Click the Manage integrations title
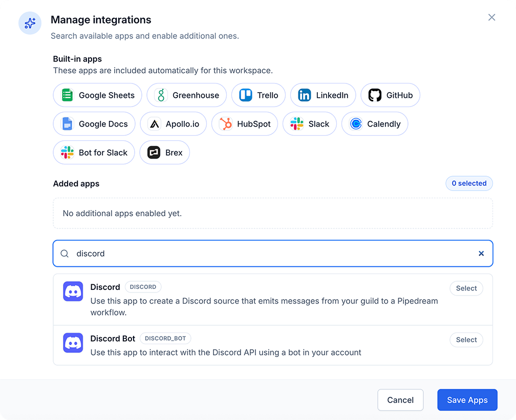 101,20
